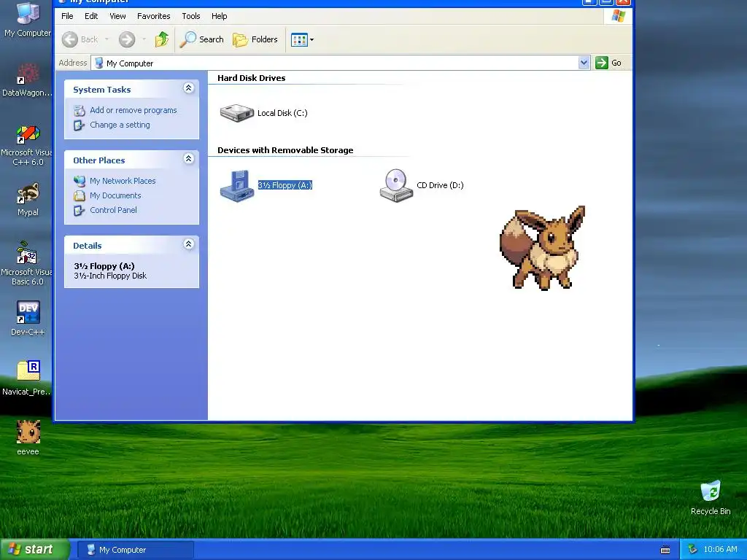Open the File menu
This screenshot has height=560, width=747.
point(67,16)
